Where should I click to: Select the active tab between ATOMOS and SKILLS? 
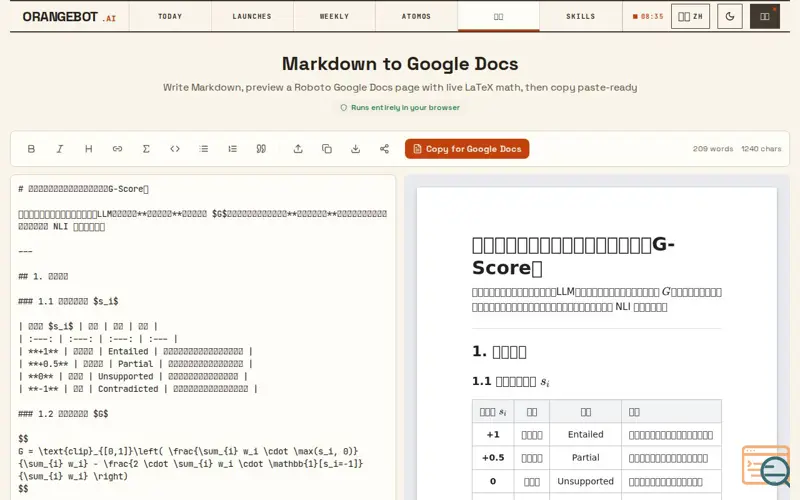coord(498,16)
